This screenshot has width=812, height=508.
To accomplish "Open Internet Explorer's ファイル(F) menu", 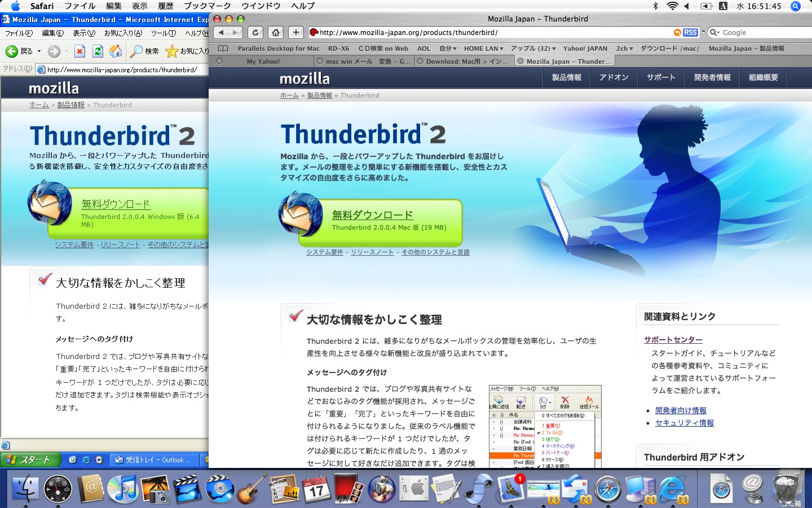I will 19,33.
